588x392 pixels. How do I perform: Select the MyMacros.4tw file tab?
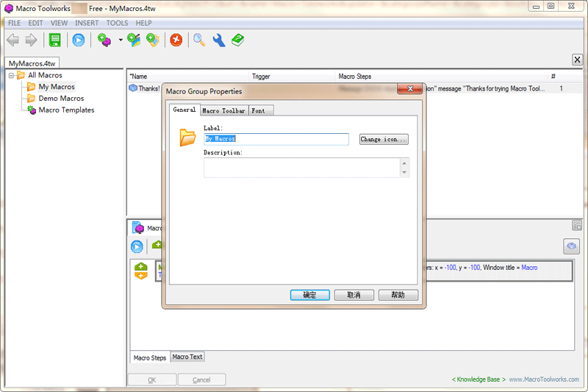click(32, 63)
